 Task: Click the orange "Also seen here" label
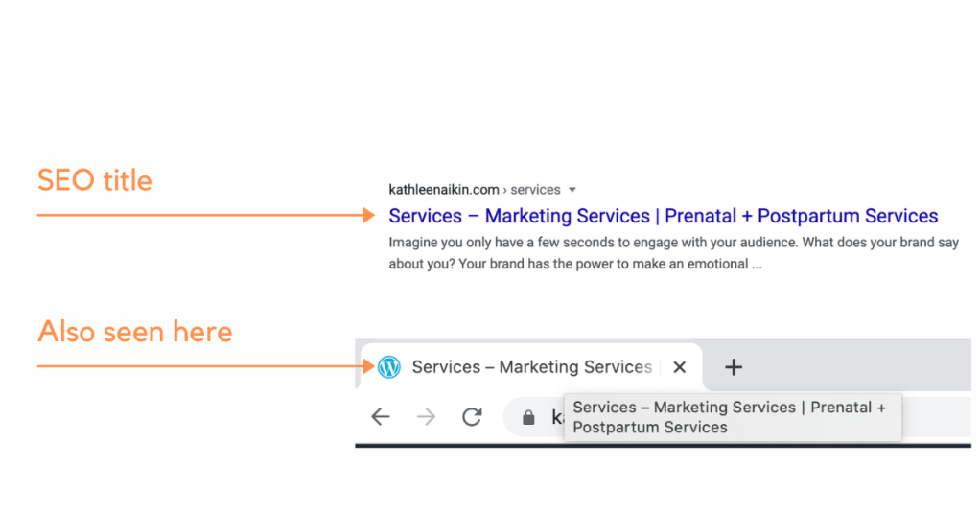[134, 332]
